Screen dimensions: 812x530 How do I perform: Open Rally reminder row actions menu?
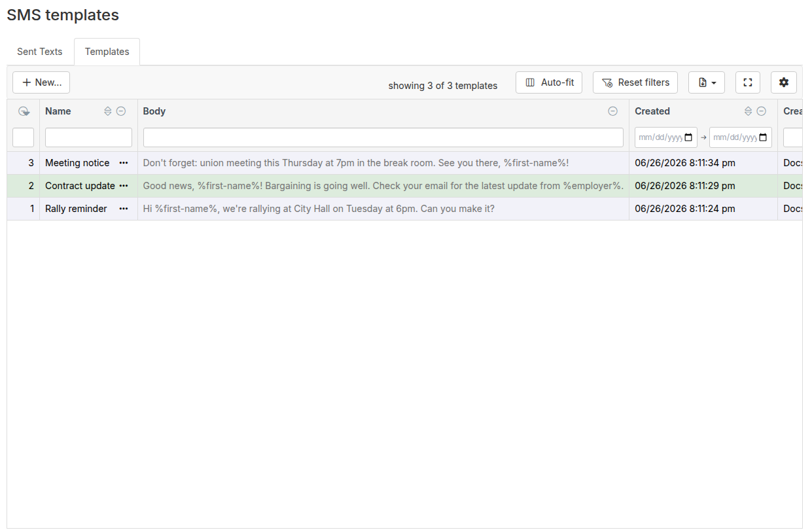124,209
